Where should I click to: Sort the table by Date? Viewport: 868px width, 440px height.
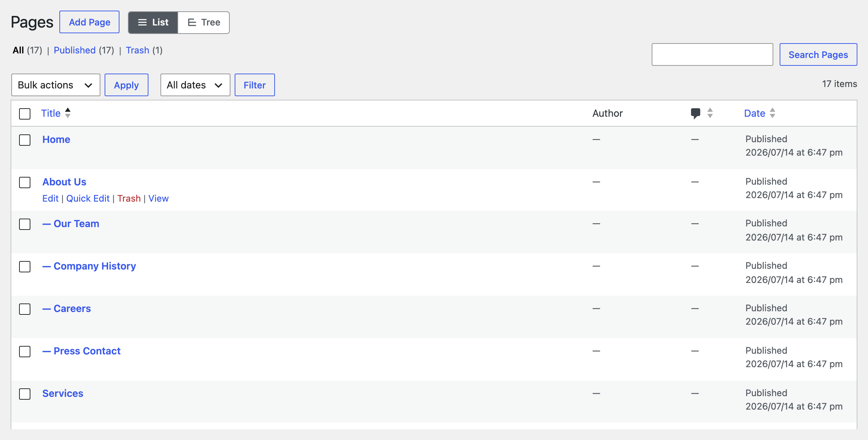click(755, 113)
